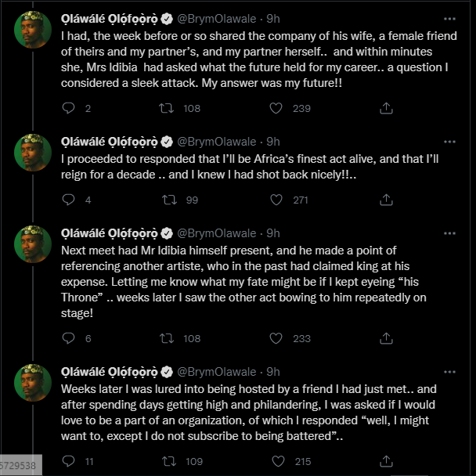
Task: Click the profile avatar on the third tweet
Action: [33, 243]
